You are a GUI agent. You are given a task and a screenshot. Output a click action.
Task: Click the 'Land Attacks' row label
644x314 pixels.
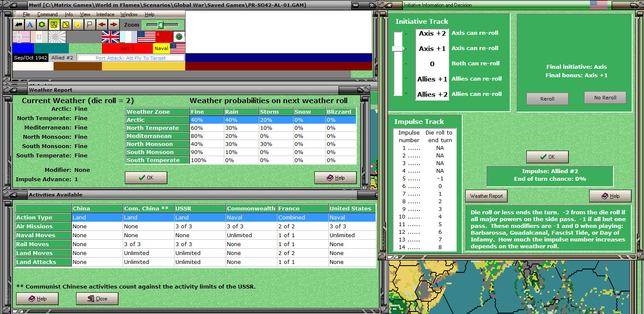pos(43,262)
